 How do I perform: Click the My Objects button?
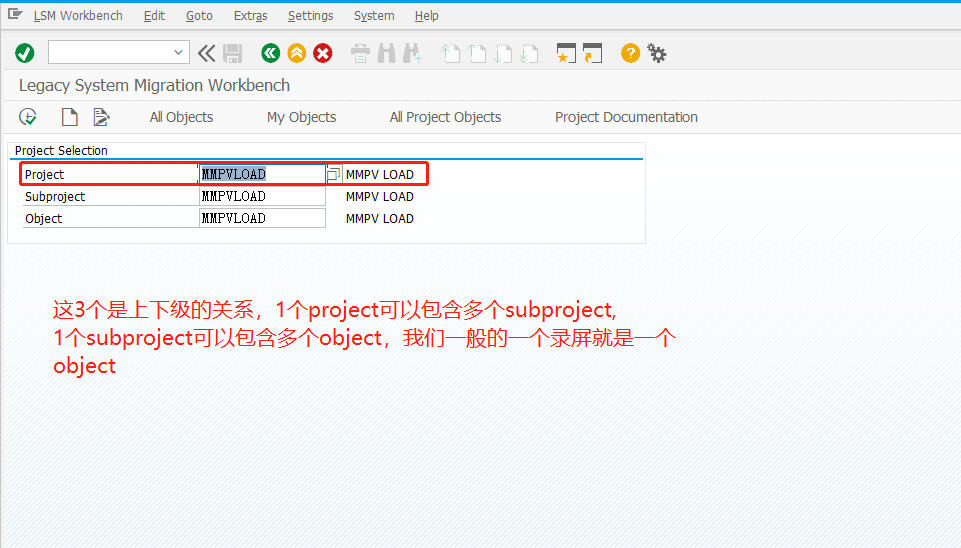(302, 117)
